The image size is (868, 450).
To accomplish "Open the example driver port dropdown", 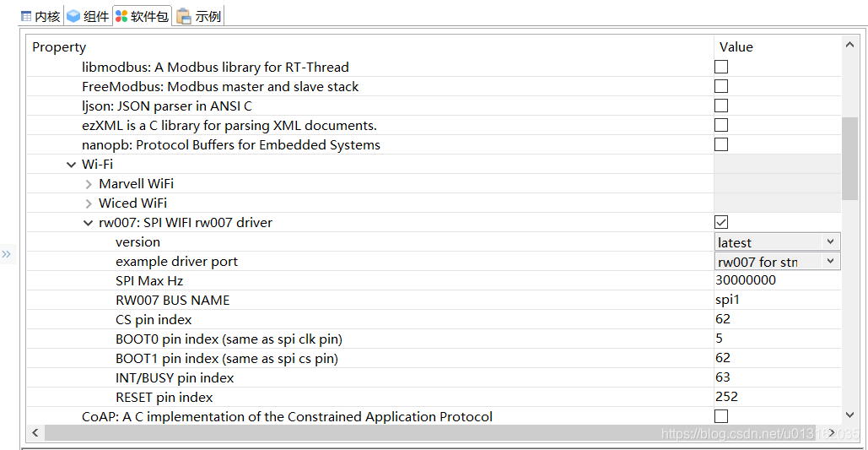I will click(777, 261).
